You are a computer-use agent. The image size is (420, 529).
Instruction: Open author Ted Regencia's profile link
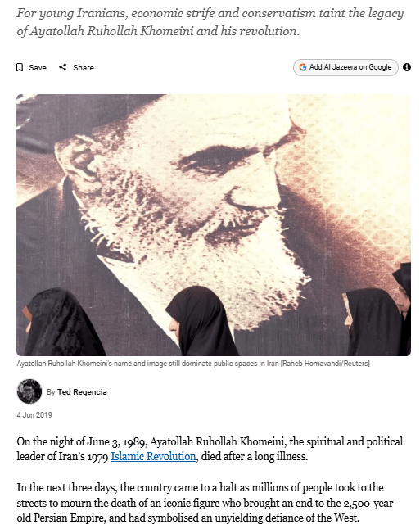coord(82,392)
